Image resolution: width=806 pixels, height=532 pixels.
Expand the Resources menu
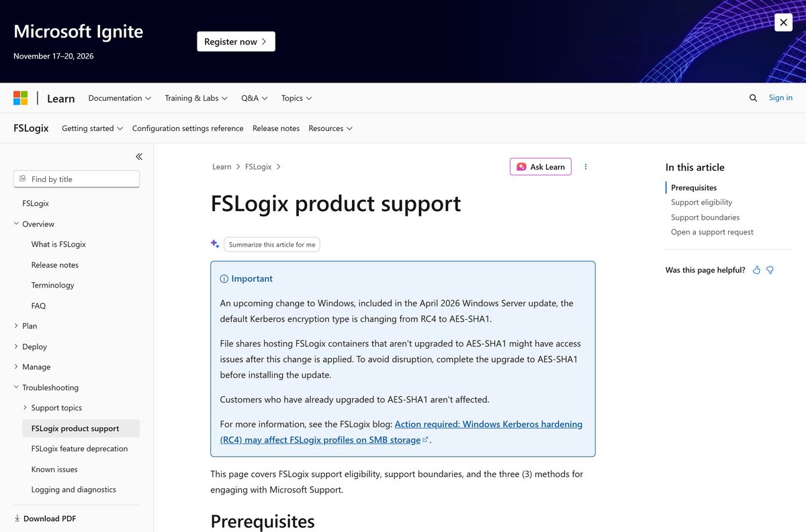pos(330,128)
